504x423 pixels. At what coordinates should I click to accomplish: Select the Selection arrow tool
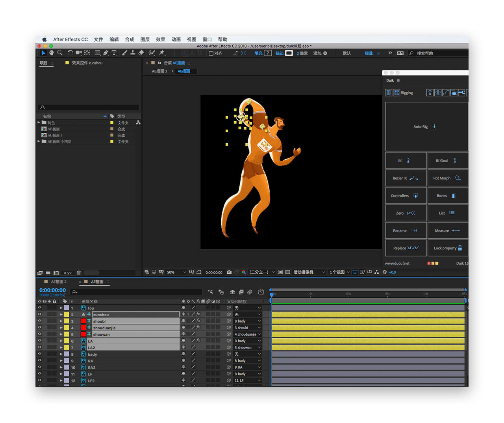pos(43,53)
